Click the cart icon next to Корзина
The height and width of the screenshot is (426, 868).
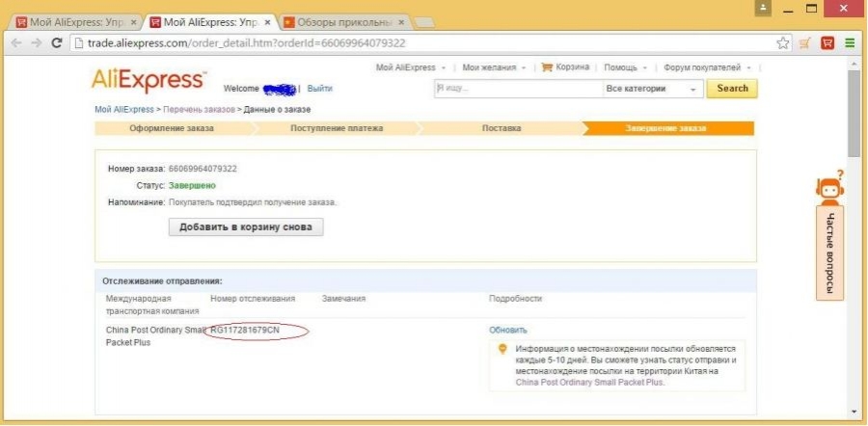click(547, 67)
